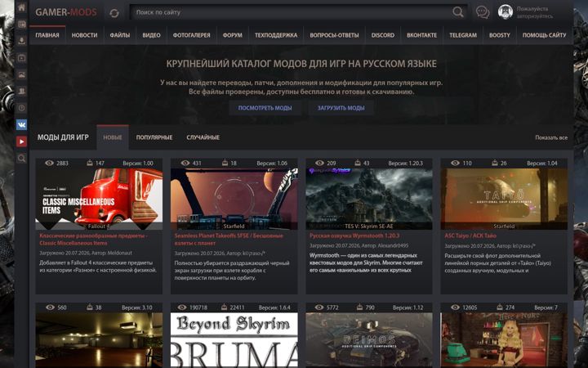Open the ФОРУМ menu item
This screenshot has height=368, width=588.
click(x=233, y=35)
